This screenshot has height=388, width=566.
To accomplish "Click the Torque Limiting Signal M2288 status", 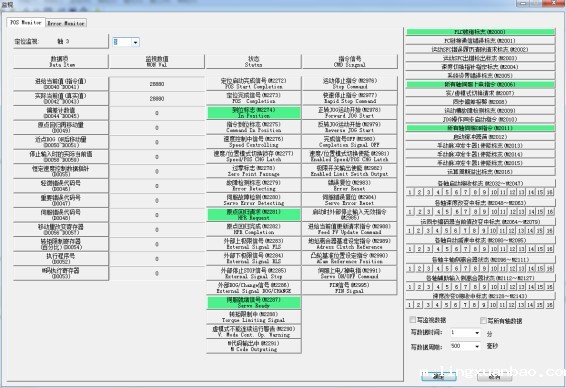I will tap(254, 317).
